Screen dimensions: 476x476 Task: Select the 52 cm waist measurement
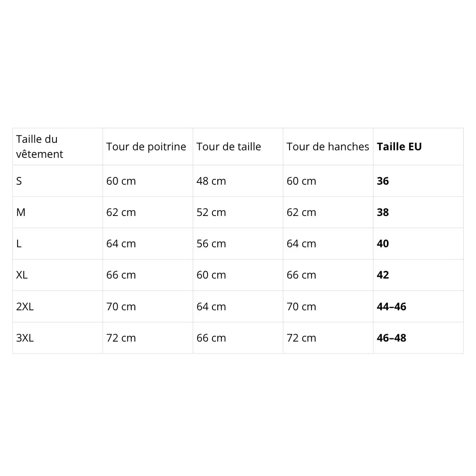point(211,212)
